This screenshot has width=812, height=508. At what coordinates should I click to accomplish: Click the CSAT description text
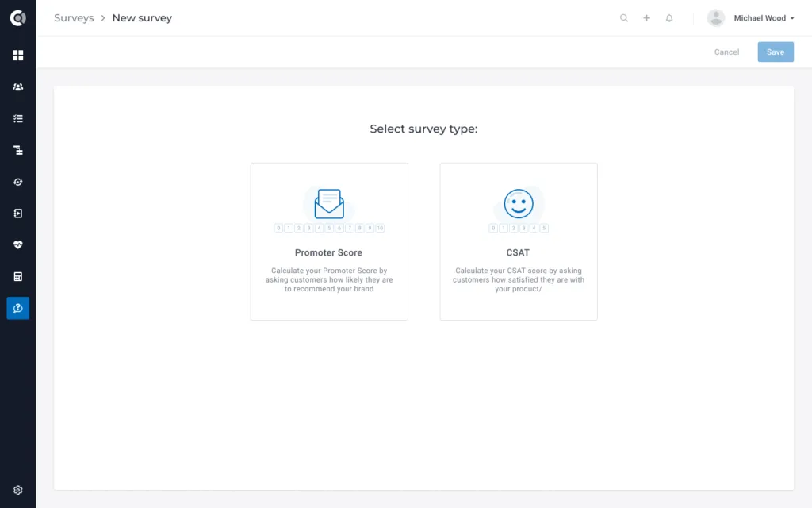coord(519,280)
